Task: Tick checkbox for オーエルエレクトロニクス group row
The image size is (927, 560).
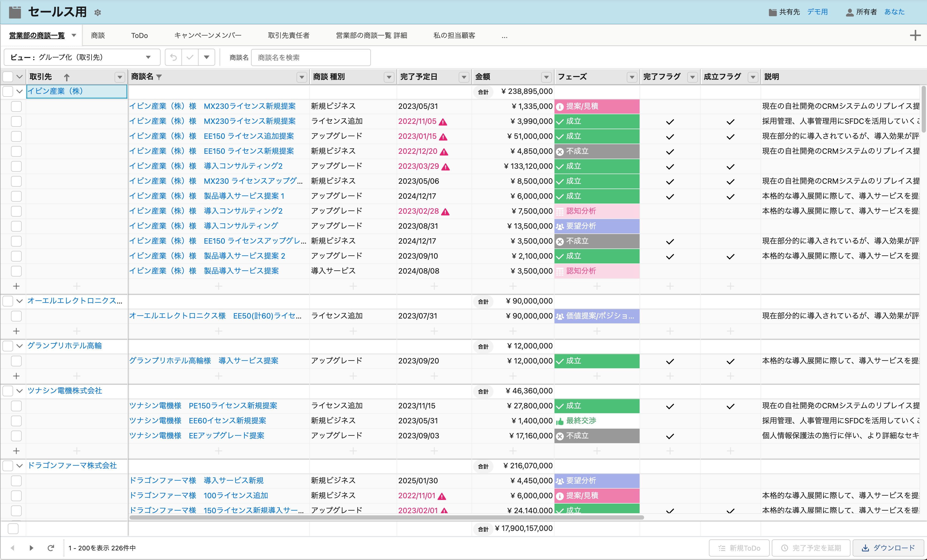Action: pyautogui.click(x=8, y=301)
